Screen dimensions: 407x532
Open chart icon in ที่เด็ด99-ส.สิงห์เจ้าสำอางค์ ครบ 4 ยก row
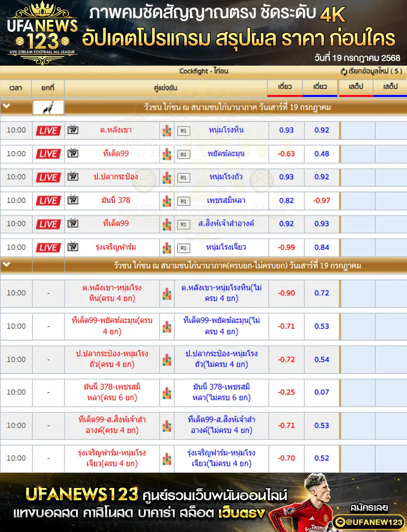[x=167, y=426]
